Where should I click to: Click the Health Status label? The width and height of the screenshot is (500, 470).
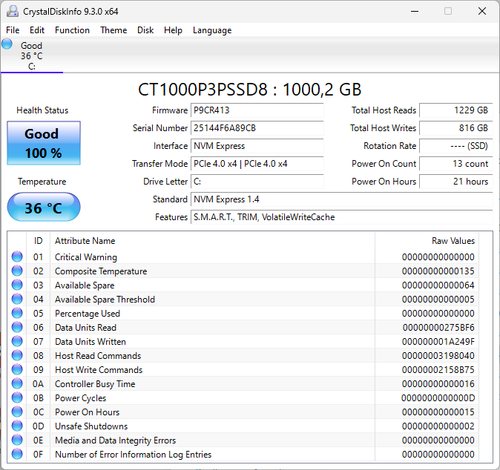coord(42,110)
